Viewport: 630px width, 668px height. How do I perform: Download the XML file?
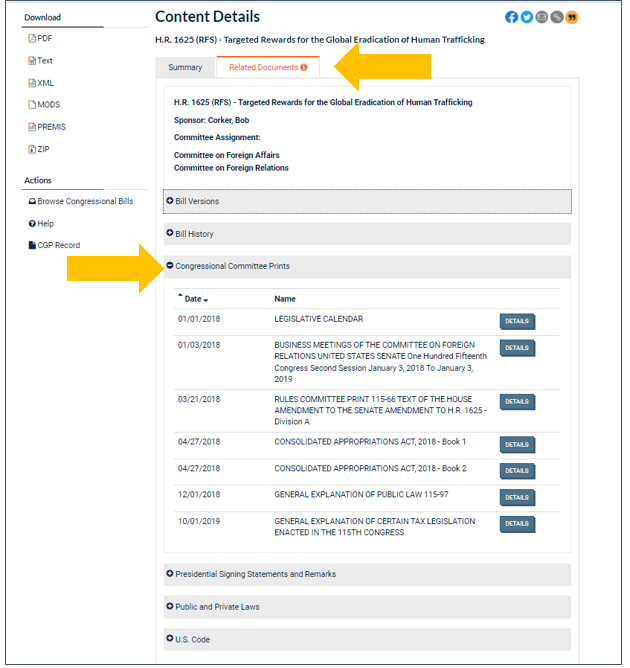(x=44, y=83)
